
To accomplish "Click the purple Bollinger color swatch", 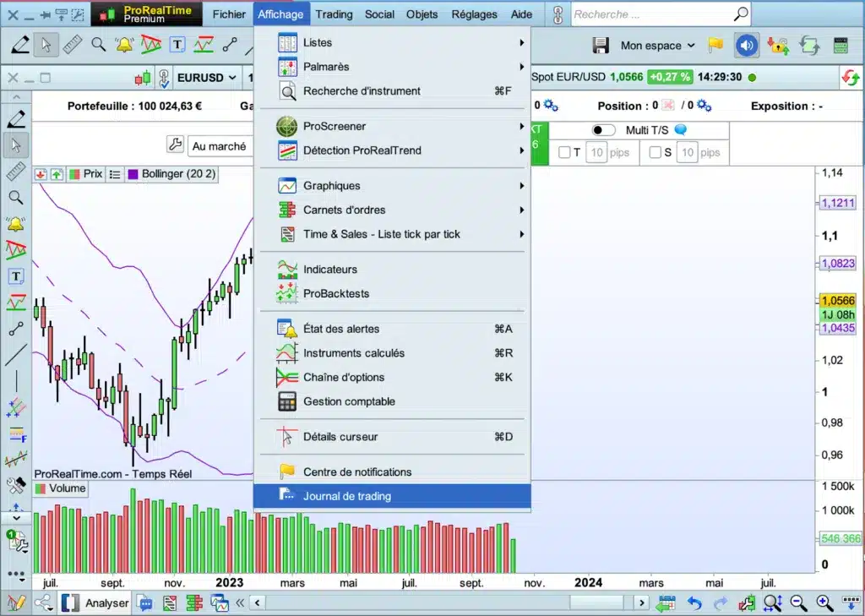I will (133, 174).
